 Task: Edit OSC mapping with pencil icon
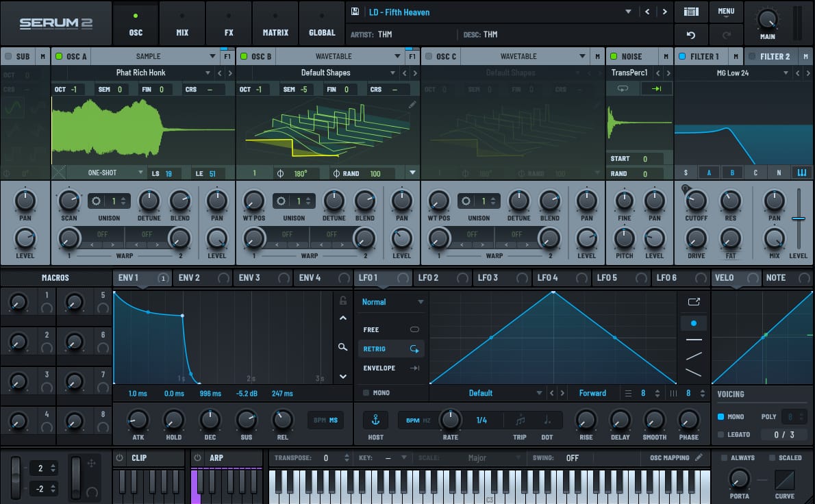(x=699, y=457)
